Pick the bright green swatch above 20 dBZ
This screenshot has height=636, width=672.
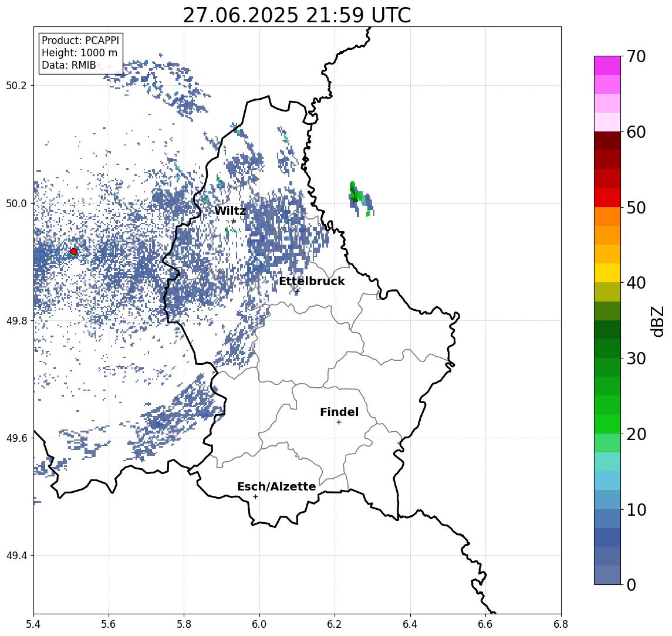point(607,424)
